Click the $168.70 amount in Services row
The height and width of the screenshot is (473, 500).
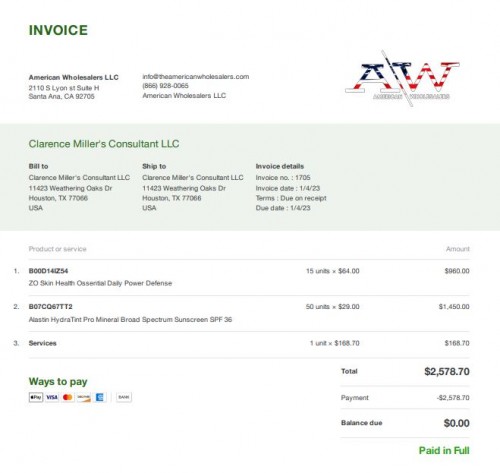[x=457, y=343]
